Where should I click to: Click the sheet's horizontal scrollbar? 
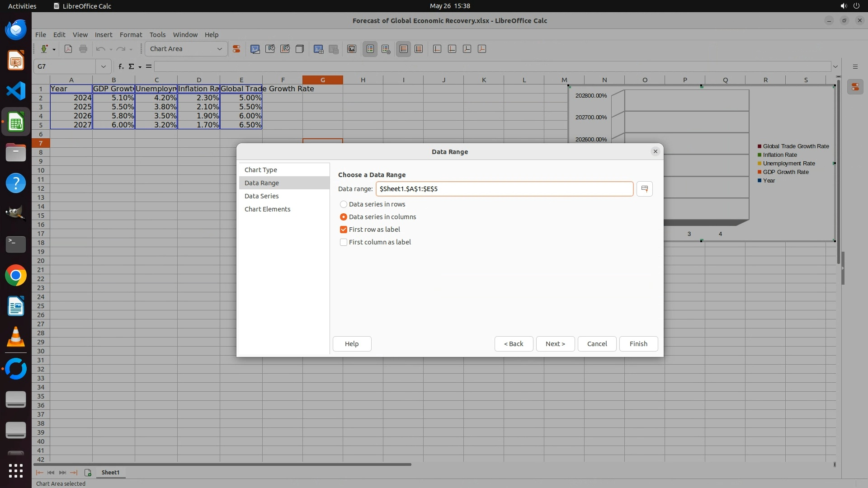point(222,464)
